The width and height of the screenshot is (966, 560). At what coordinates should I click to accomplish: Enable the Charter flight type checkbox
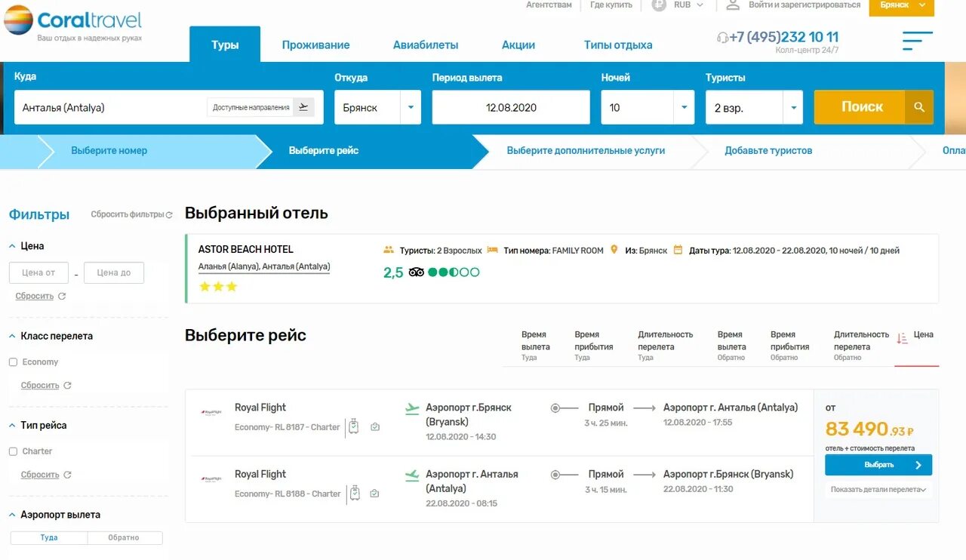pos(13,451)
